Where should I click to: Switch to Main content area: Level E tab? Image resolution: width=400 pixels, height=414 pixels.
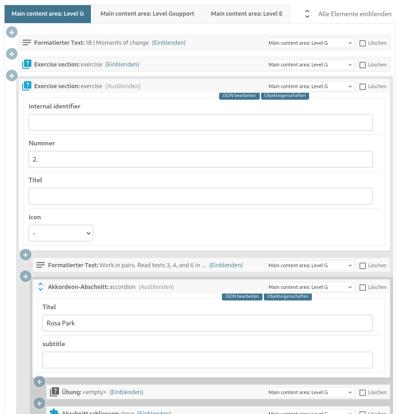coord(247,14)
